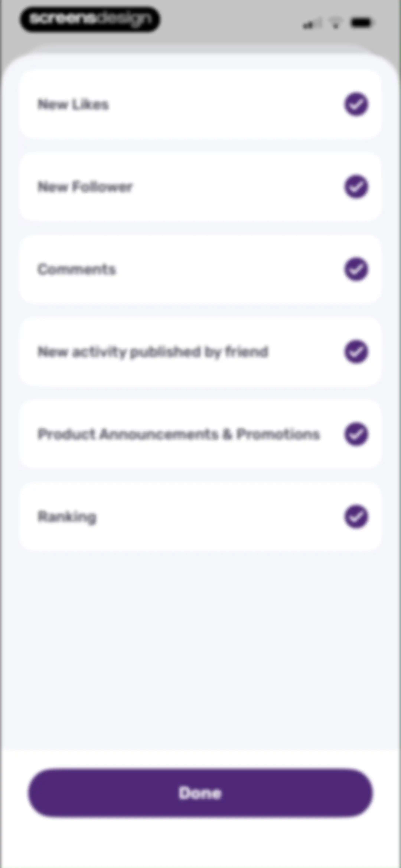Click the screensdesign logo badge

pyautogui.click(x=90, y=19)
